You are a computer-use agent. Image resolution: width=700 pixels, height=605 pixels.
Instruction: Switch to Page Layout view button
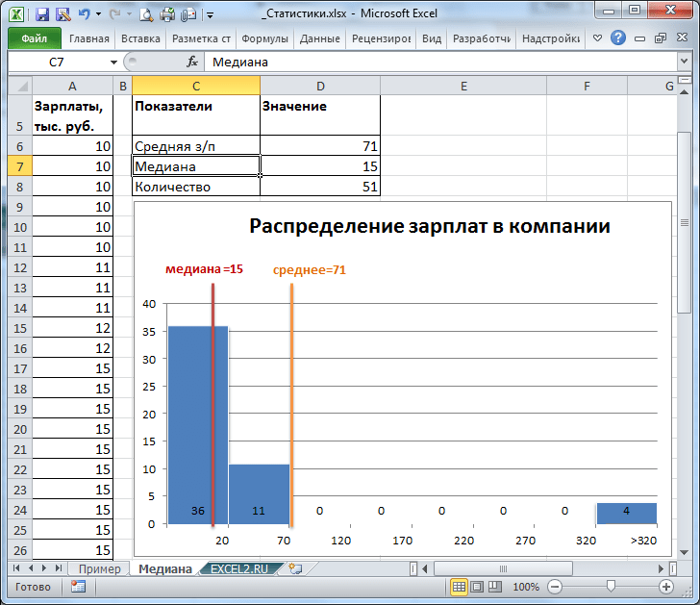(x=477, y=587)
